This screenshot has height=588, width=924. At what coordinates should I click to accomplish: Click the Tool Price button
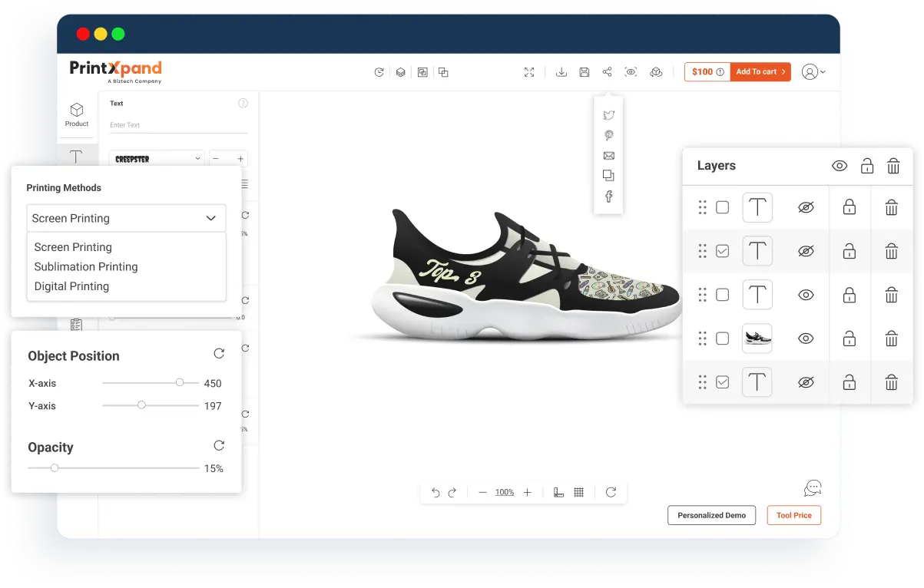(x=793, y=515)
